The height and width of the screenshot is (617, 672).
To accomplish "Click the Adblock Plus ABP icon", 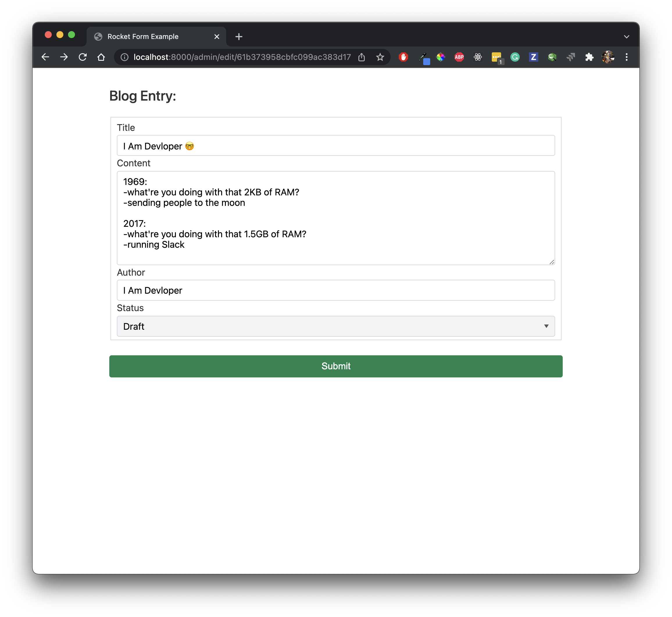I will click(459, 57).
